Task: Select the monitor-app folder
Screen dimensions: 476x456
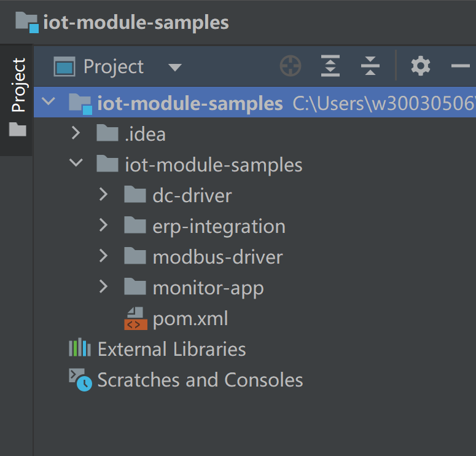Action: (208, 288)
